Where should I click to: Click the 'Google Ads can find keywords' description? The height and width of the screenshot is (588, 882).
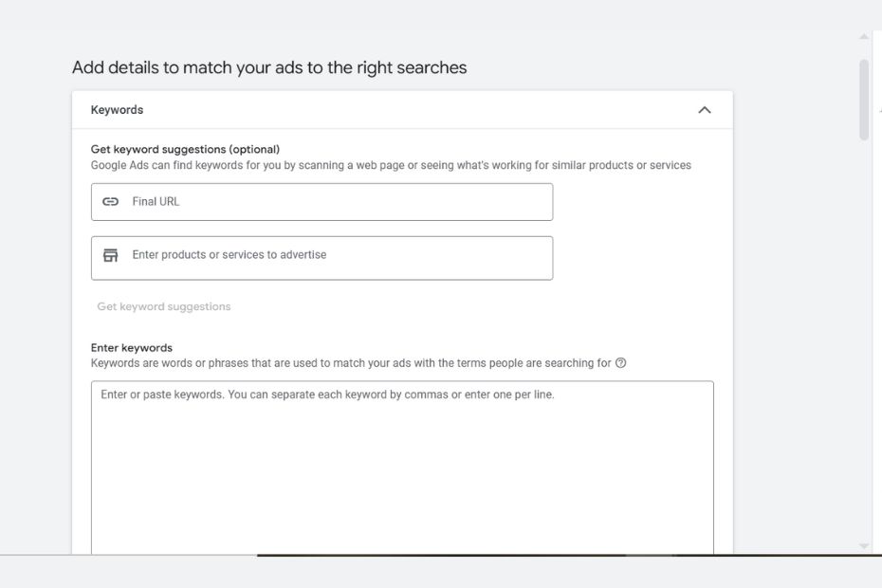391,165
